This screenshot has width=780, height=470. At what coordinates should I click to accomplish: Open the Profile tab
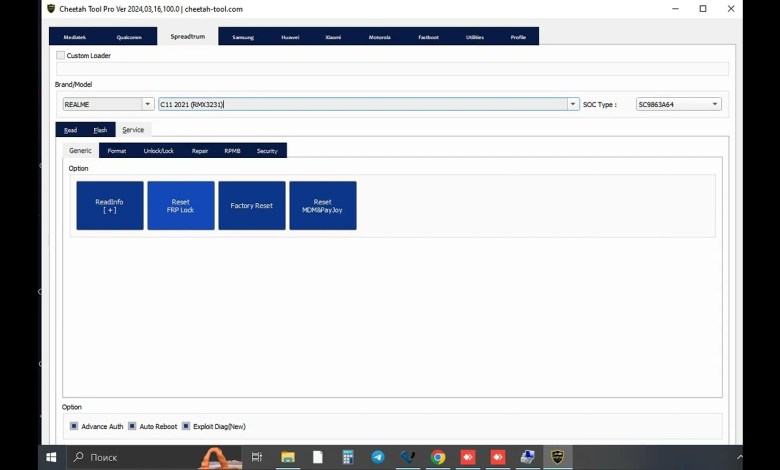[518, 37]
